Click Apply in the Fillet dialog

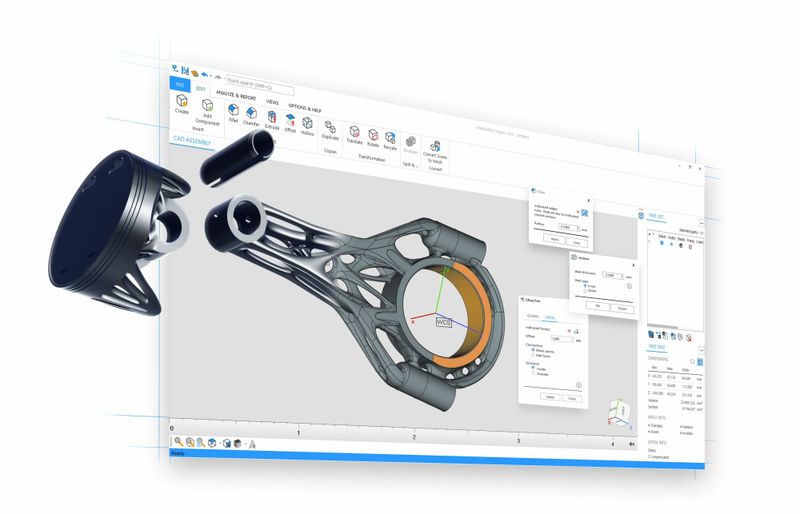[x=555, y=239]
